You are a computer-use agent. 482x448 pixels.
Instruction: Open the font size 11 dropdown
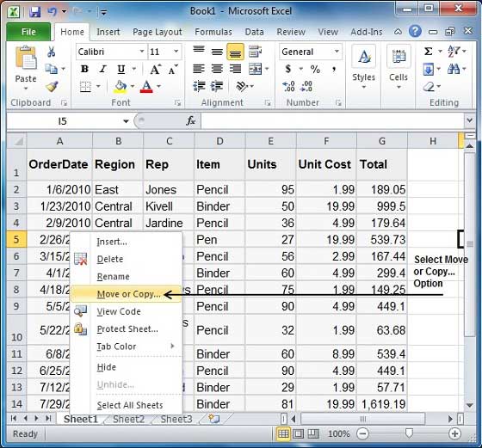tap(176, 52)
